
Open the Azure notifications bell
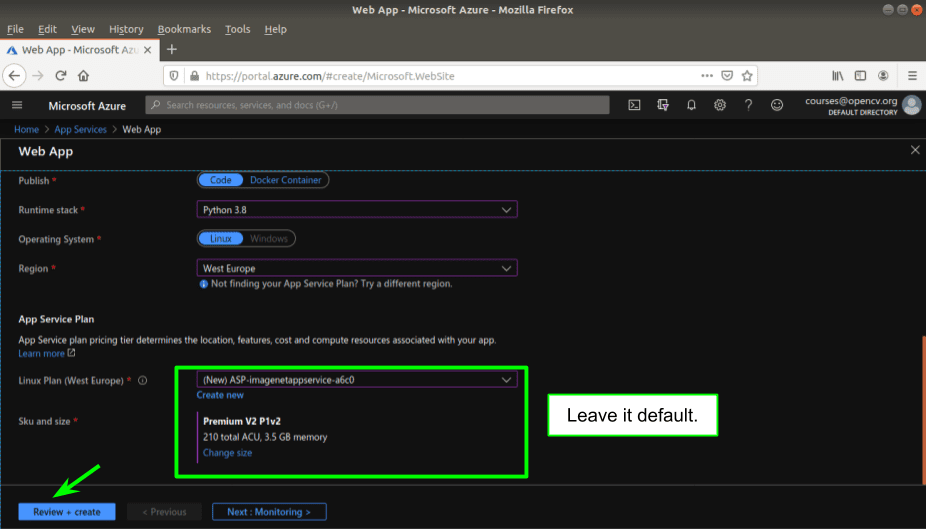[691, 105]
